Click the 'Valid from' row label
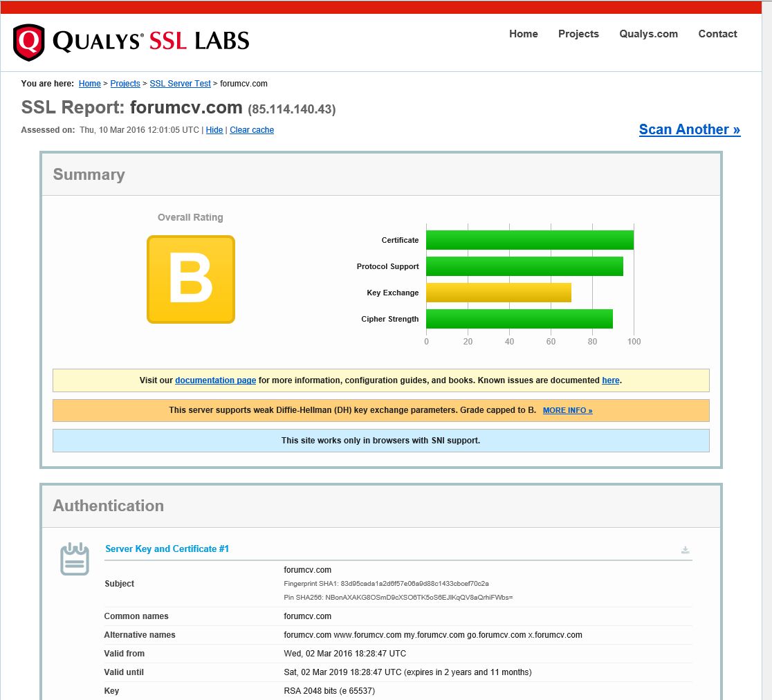 tap(124, 654)
